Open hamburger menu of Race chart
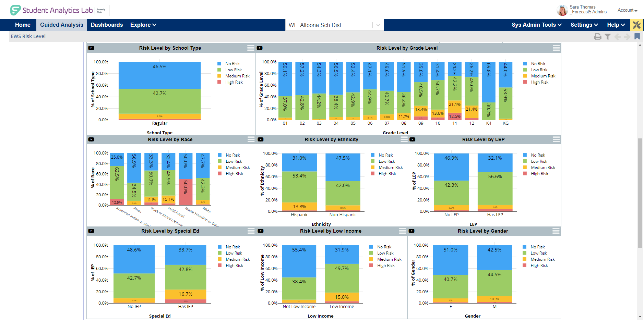644x320 pixels. point(251,139)
